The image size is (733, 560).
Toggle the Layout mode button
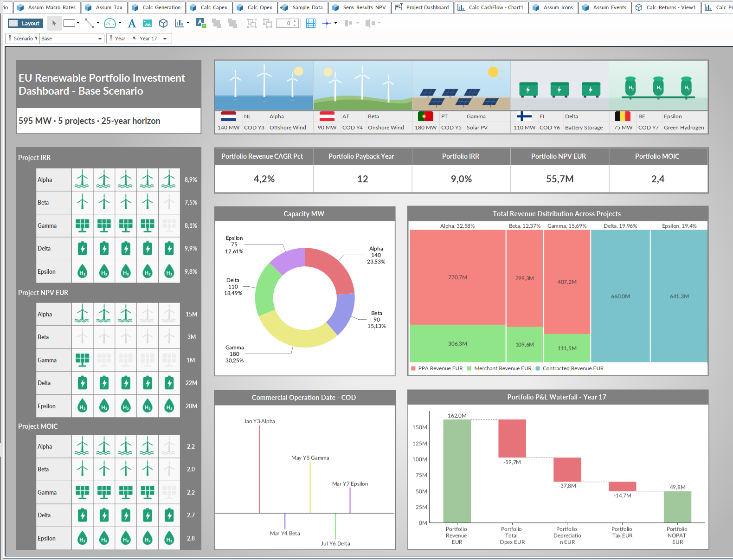[26, 23]
